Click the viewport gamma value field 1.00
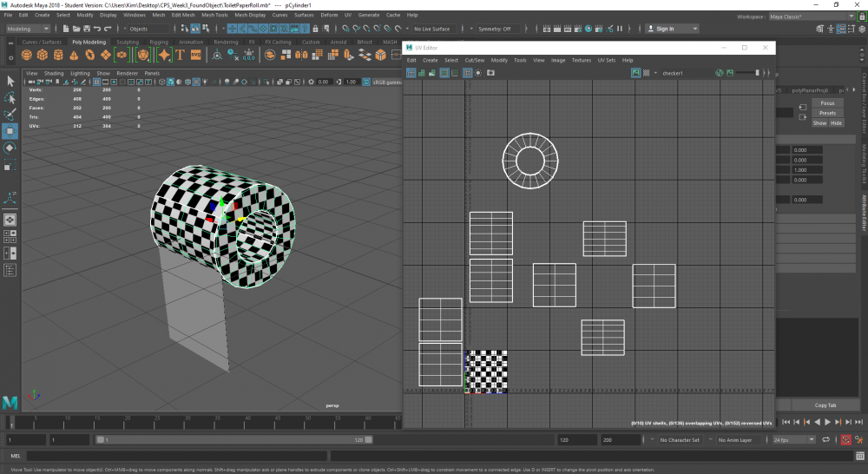The width and height of the screenshot is (868, 474). pyautogui.click(x=351, y=82)
